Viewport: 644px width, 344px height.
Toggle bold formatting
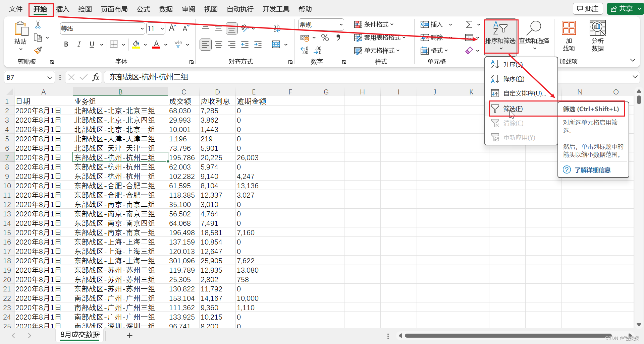[66, 44]
